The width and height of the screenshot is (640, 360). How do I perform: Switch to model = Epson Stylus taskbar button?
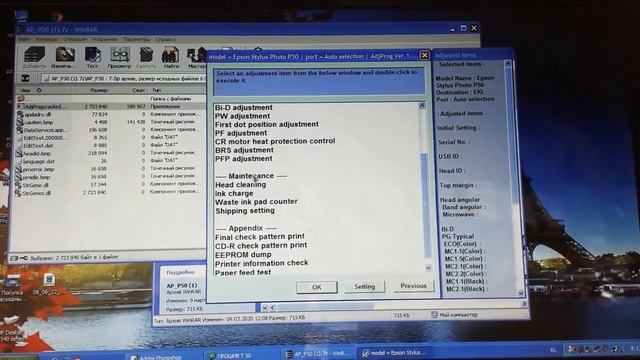394,353
